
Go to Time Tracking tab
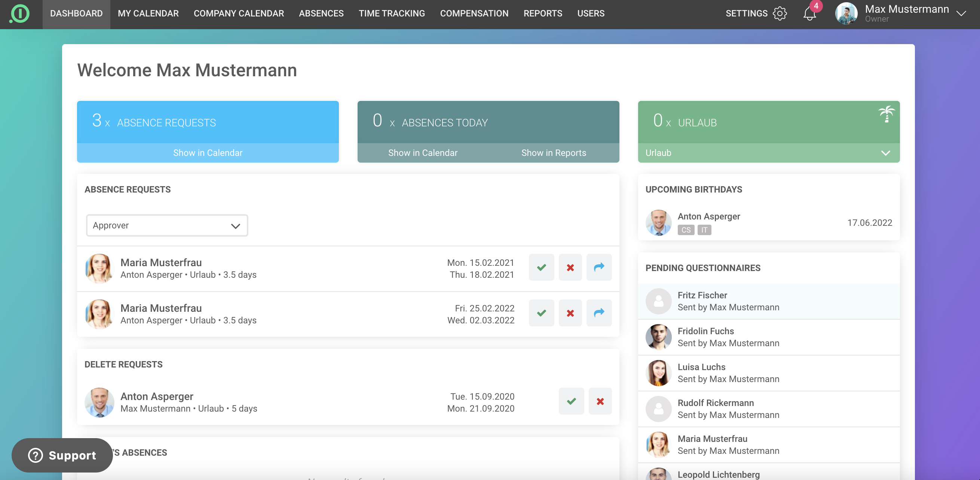click(392, 14)
